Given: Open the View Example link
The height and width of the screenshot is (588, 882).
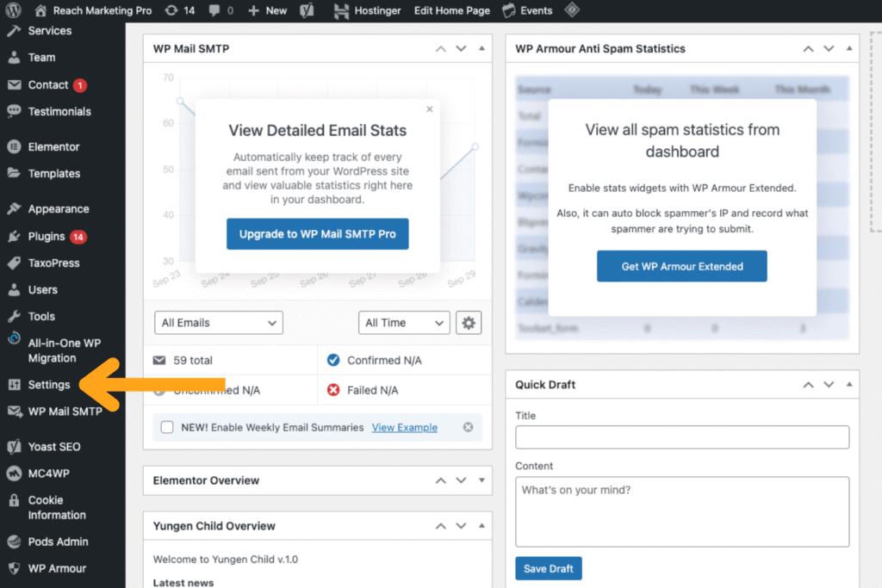Looking at the screenshot, I should point(405,427).
